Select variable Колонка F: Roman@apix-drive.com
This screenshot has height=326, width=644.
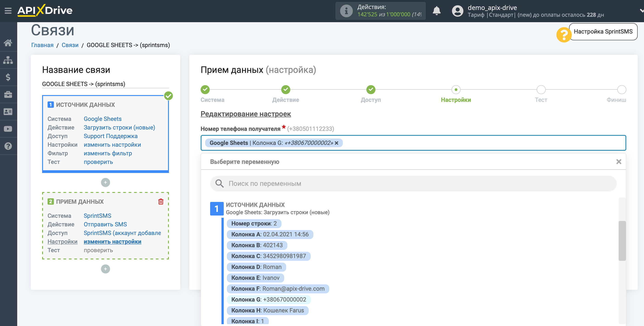278,289
